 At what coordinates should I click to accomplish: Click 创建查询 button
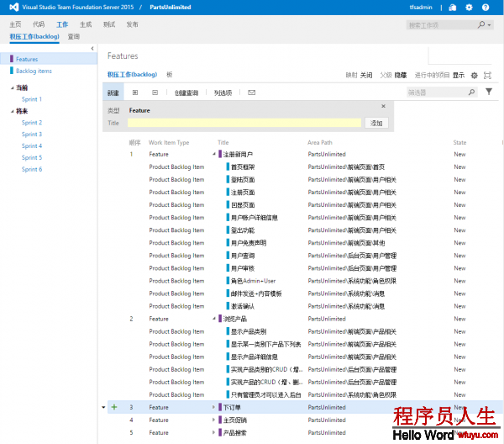click(186, 93)
